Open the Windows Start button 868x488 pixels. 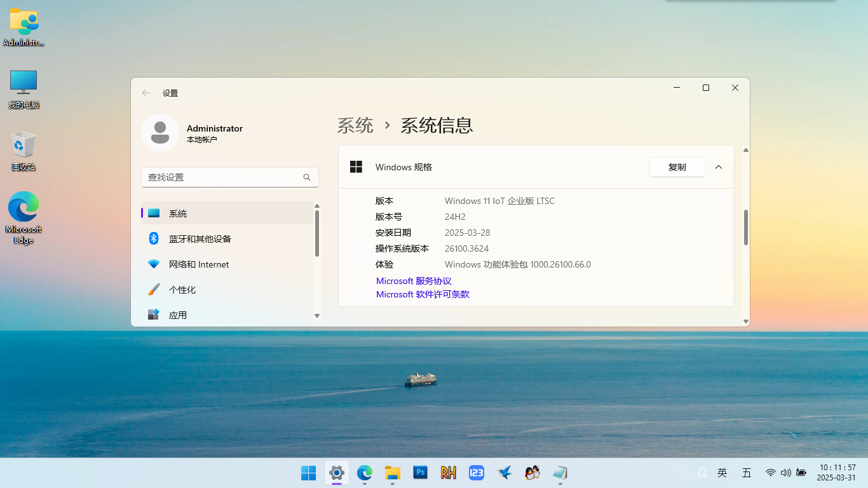coord(309,473)
